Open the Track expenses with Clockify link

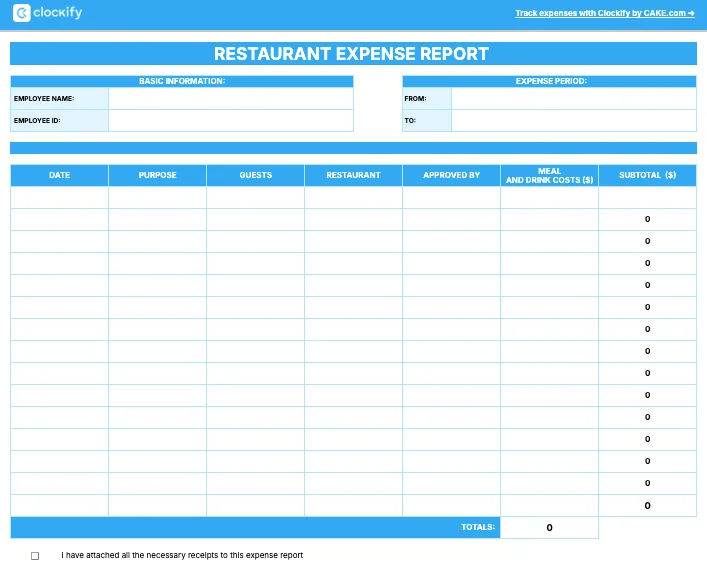(x=605, y=13)
